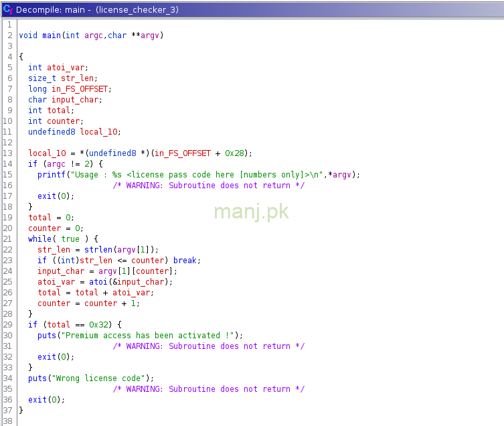Click the 0x32 constant in the if condition
The width and height of the screenshot is (504, 426).
(98, 325)
